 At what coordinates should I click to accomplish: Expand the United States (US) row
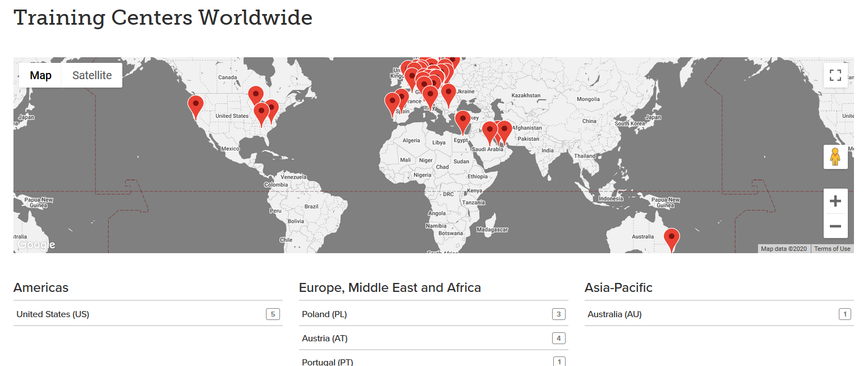148,314
